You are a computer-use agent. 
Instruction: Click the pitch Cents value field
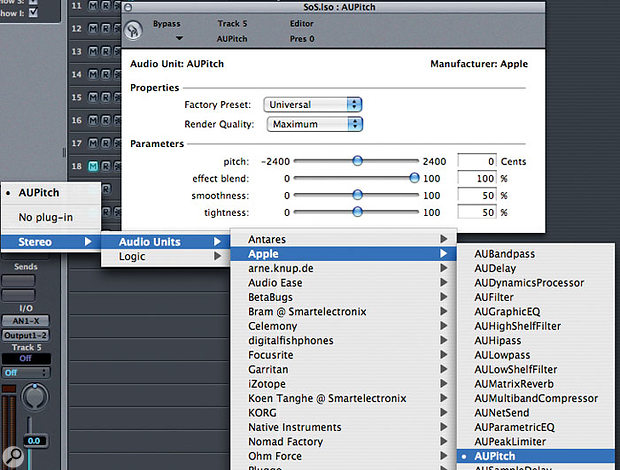tap(477, 161)
